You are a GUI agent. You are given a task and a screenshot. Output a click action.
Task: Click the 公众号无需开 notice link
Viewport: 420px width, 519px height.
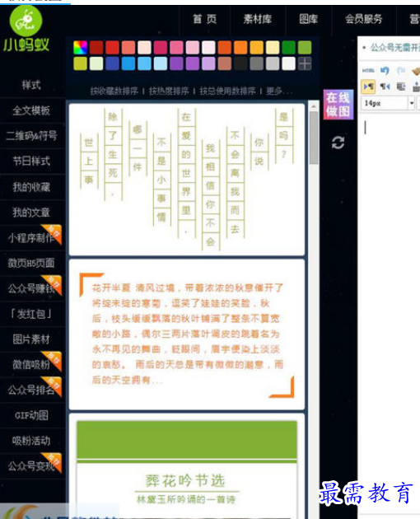pyautogui.click(x=394, y=48)
